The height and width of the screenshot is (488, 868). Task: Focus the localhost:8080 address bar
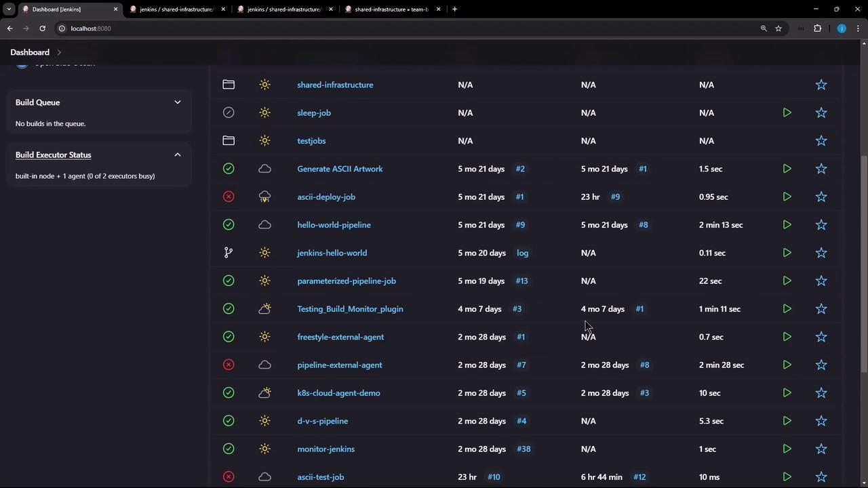(x=407, y=28)
